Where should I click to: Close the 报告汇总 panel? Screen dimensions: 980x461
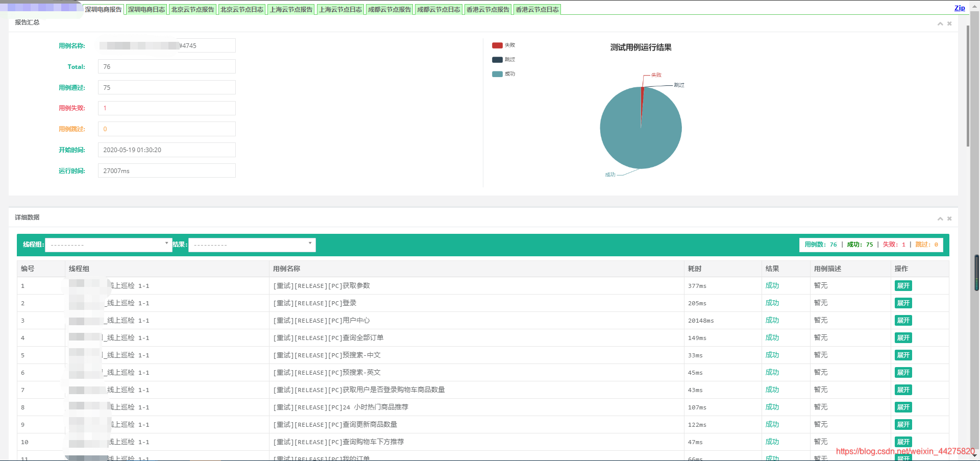click(x=949, y=23)
